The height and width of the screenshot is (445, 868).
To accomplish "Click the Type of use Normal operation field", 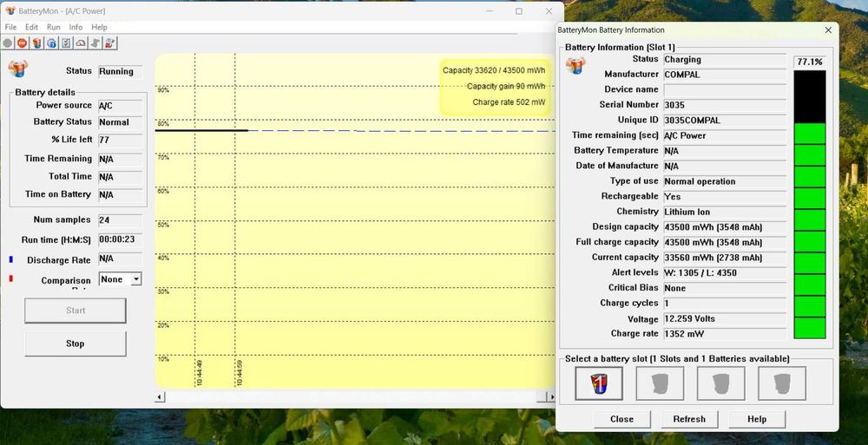I will point(725,181).
